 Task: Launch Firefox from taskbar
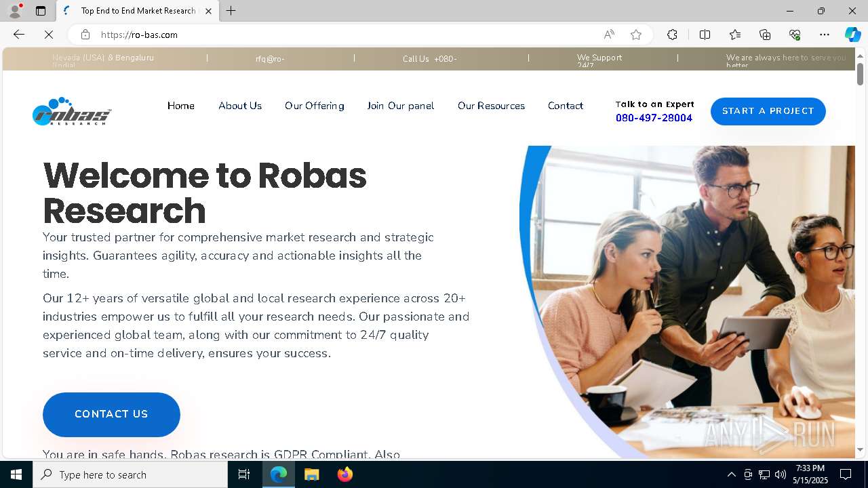[344, 474]
